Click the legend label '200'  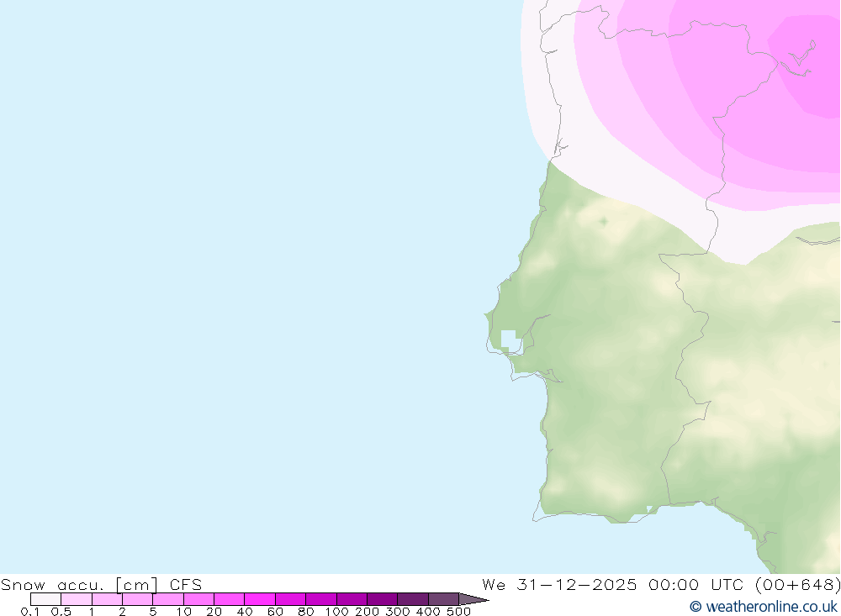pos(367,611)
